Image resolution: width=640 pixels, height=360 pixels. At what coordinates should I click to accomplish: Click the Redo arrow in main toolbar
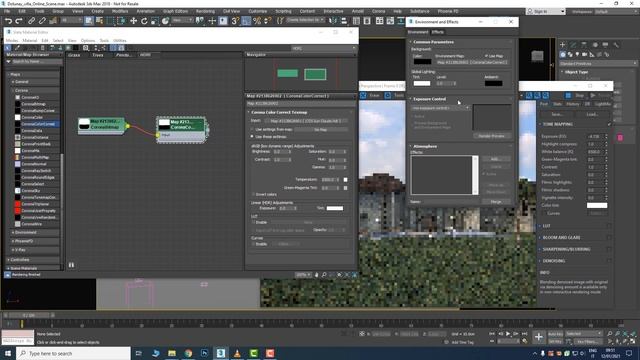click(x=19, y=21)
